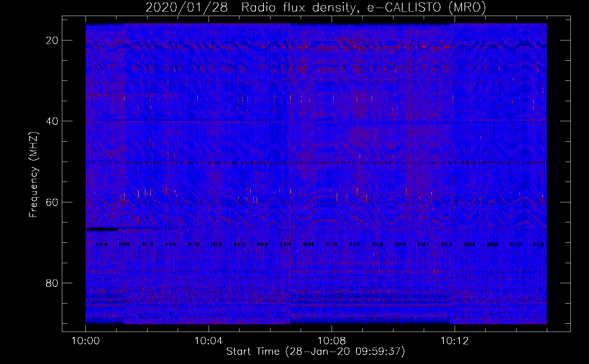
Task: Click the 20 MHz frequency tick label
Action: (x=52, y=40)
